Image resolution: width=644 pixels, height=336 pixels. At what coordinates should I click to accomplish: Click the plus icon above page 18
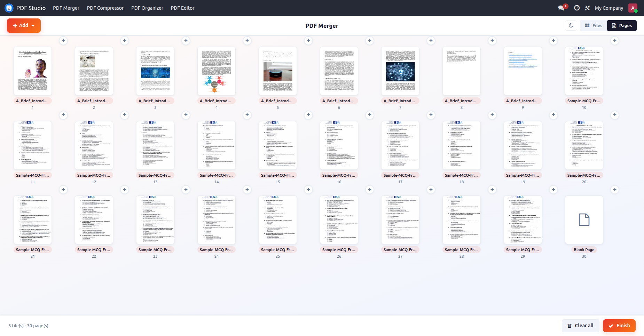492,115
